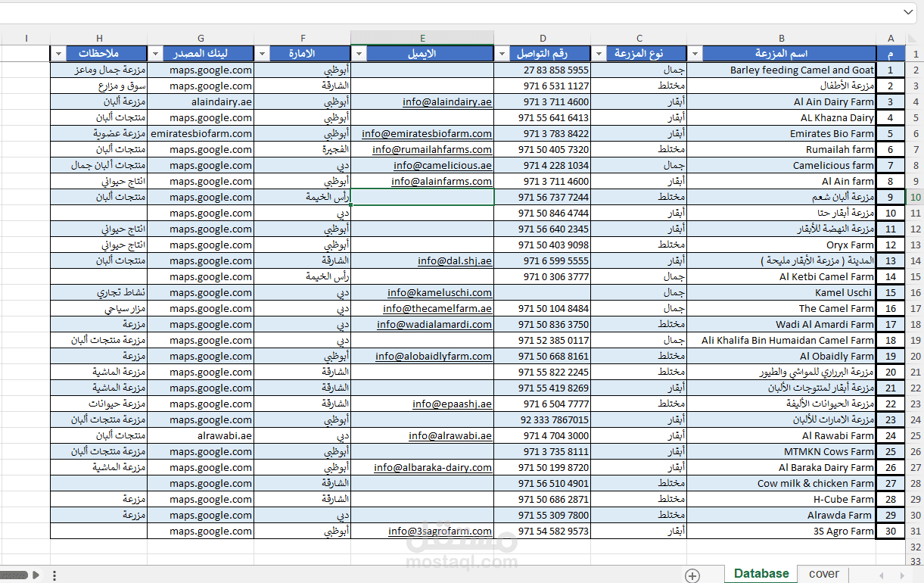Viewport: 924px width, 583px height.
Task: Open the info@kameluschi.com email link
Action: (440, 292)
